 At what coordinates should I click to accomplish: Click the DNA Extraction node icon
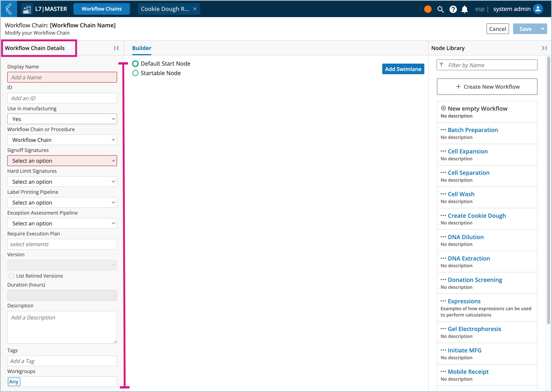click(x=443, y=258)
